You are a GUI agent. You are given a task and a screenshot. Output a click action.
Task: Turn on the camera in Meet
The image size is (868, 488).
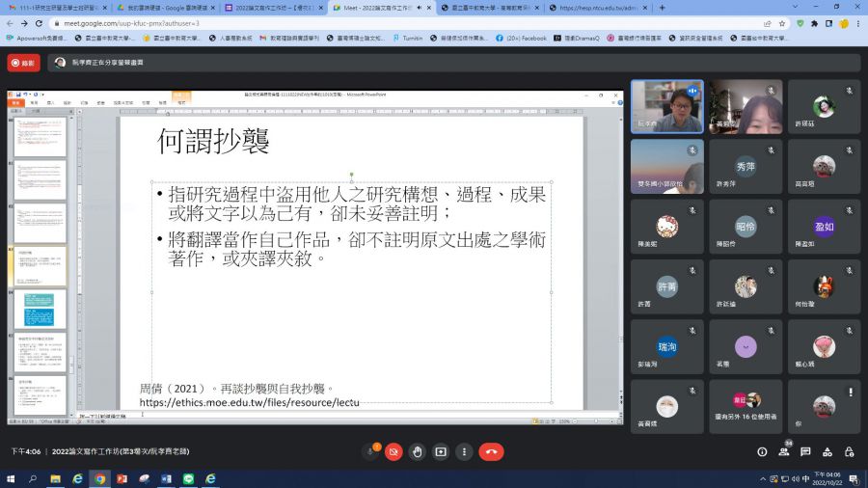click(x=393, y=451)
